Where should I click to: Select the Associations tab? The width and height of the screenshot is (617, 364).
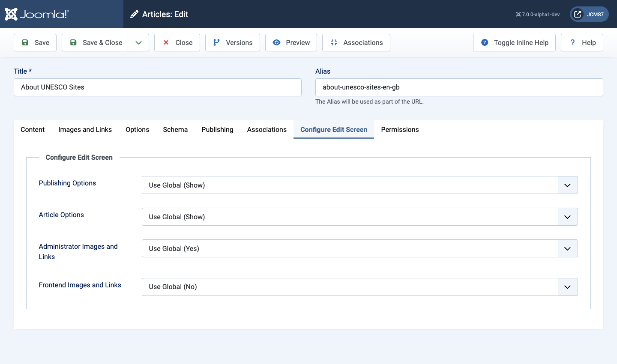point(267,129)
